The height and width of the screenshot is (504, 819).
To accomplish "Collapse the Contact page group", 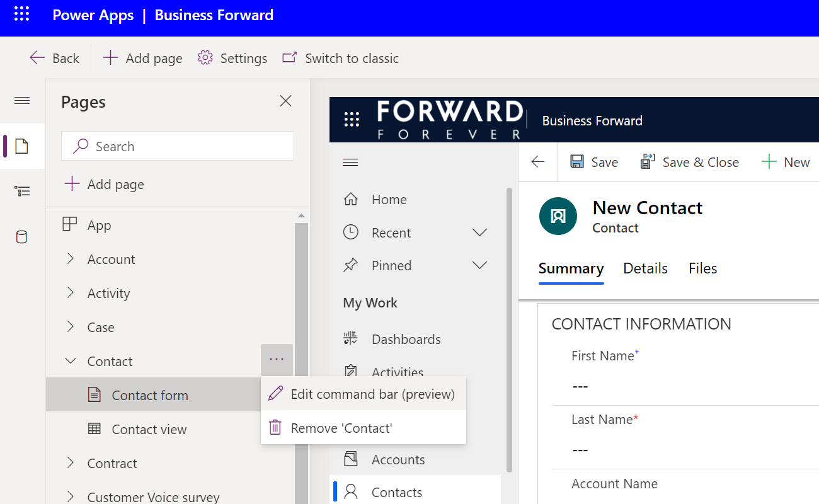I will 70,361.
